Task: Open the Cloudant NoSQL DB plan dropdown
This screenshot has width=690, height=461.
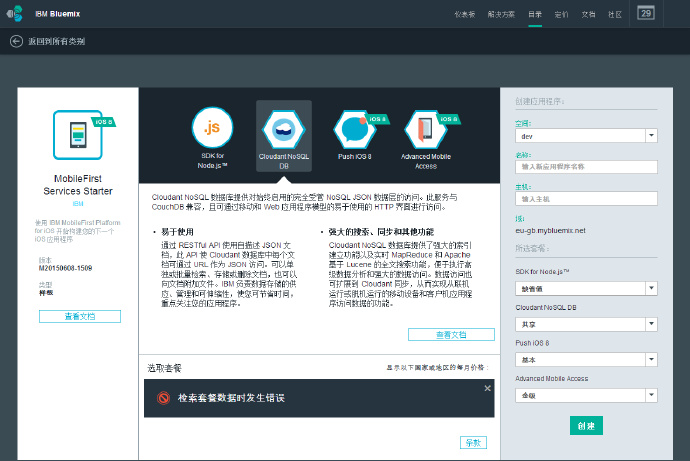Action: [x=586, y=324]
